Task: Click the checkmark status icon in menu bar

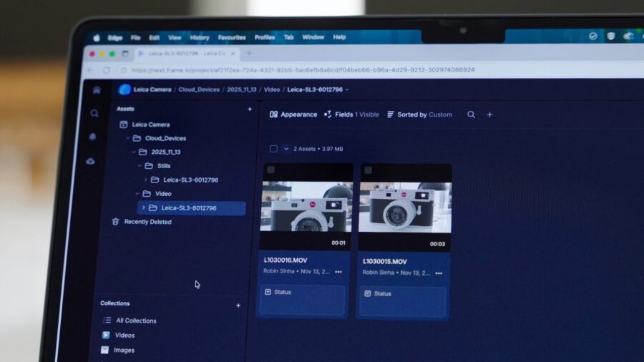Action: (592, 36)
